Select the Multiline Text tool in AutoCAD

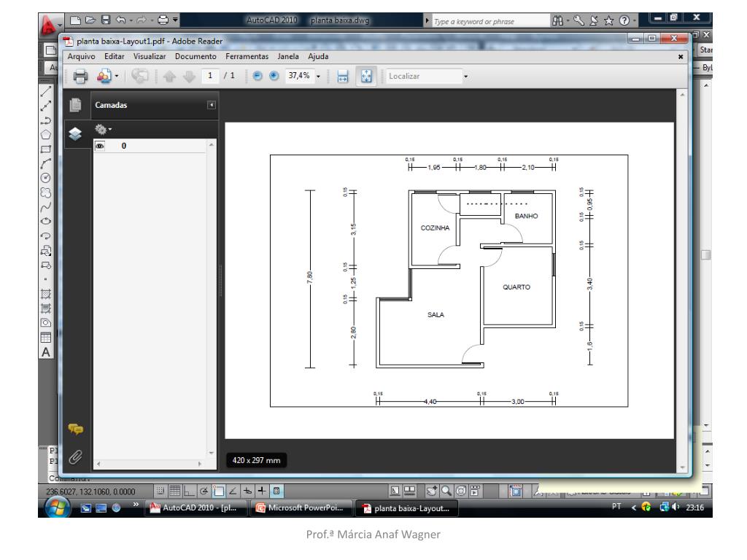(x=46, y=352)
